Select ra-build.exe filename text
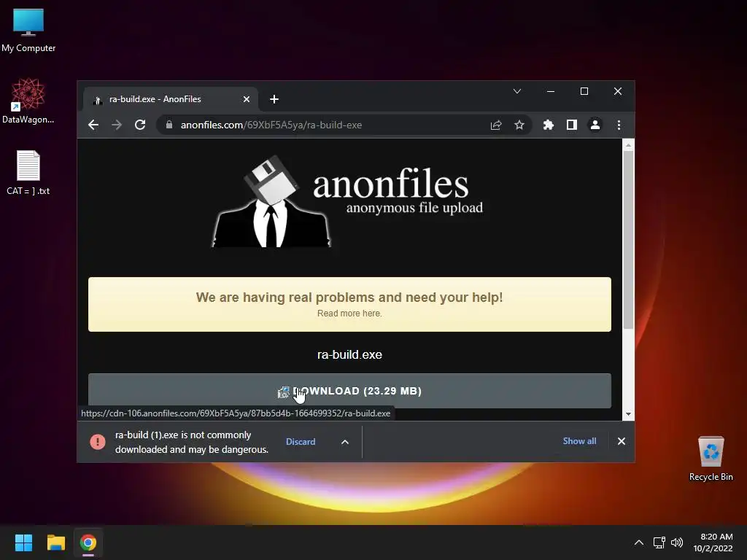Image resolution: width=747 pixels, height=560 pixels. coord(349,355)
